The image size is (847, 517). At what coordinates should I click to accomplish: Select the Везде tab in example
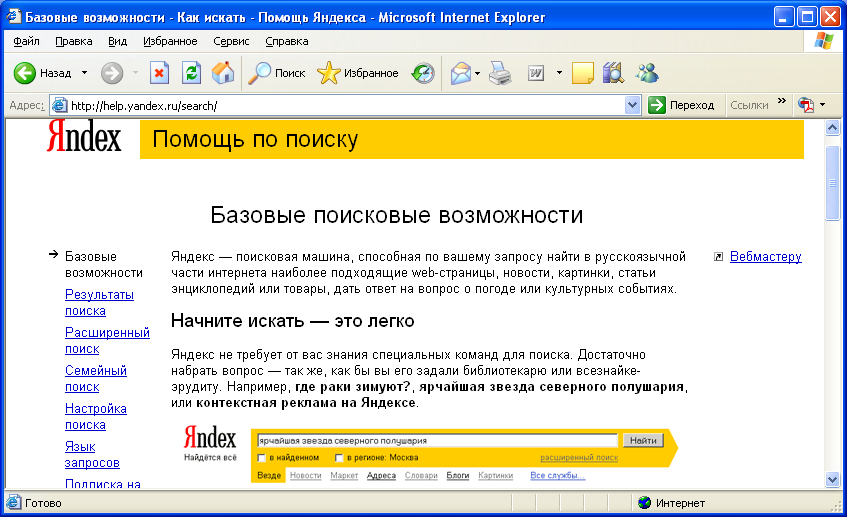click(x=268, y=475)
